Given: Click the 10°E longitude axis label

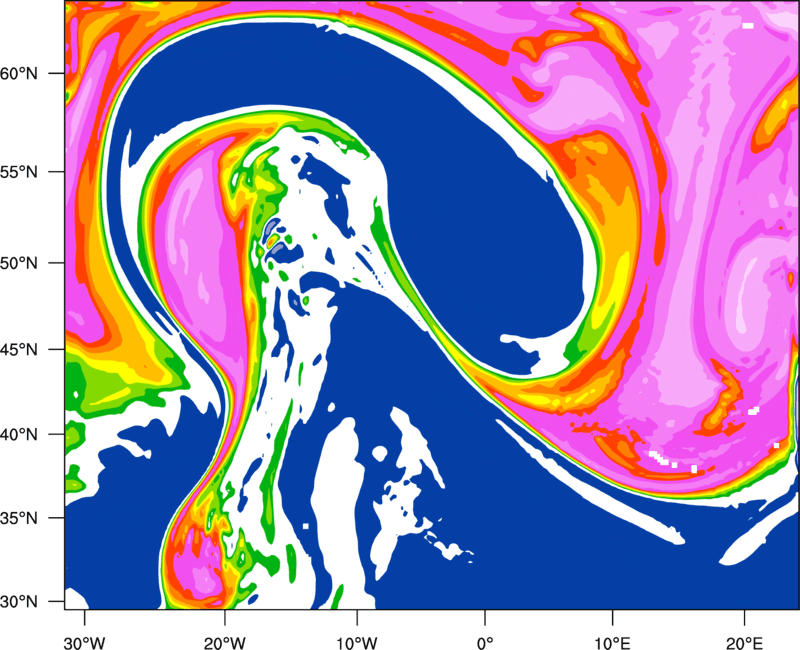Looking at the screenshot, I should 612,642.
